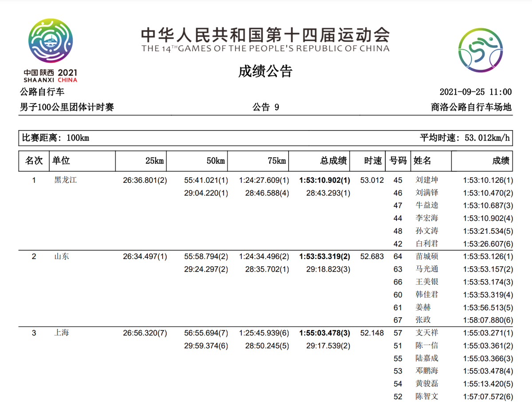Click event name 男子100公里团体计时赛
The width and height of the screenshot is (532, 402).
67,107
